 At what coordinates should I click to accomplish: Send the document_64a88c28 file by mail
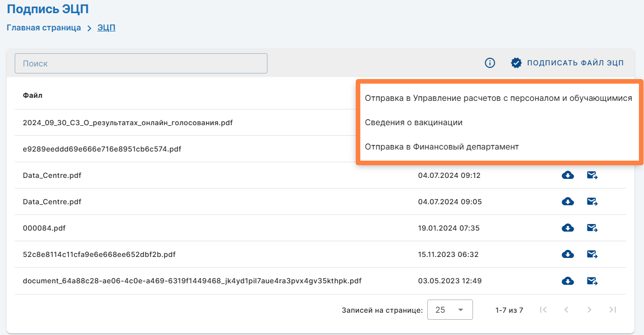(x=592, y=281)
